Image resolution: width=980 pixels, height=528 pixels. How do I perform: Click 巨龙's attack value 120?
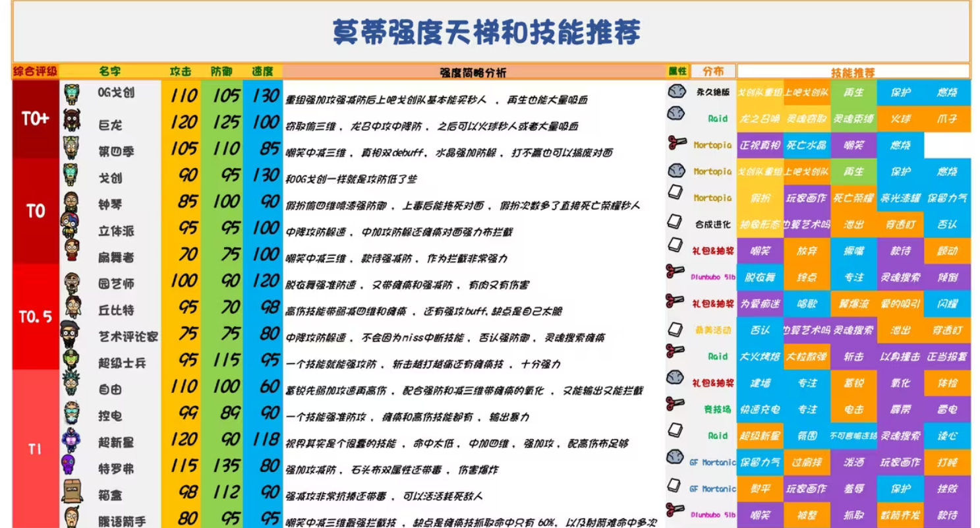click(x=183, y=122)
